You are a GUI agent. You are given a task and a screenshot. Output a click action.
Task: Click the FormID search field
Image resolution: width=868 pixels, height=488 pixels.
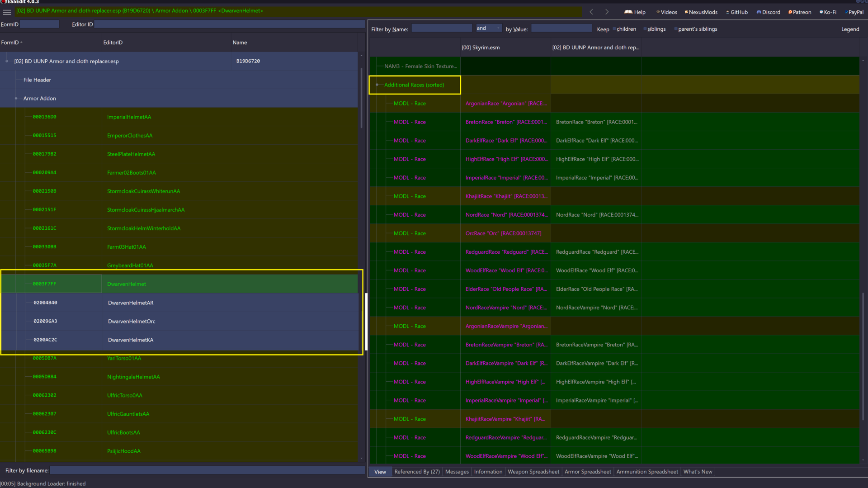pyautogui.click(x=39, y=24)
